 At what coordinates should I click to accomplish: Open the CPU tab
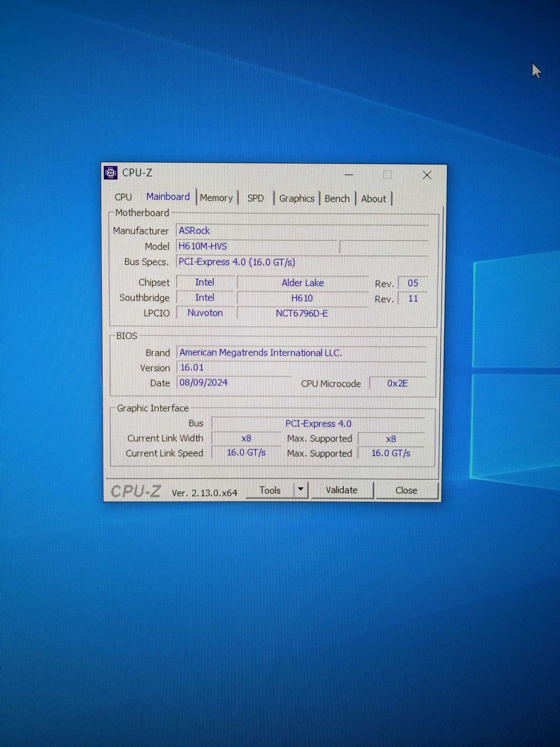123,197
